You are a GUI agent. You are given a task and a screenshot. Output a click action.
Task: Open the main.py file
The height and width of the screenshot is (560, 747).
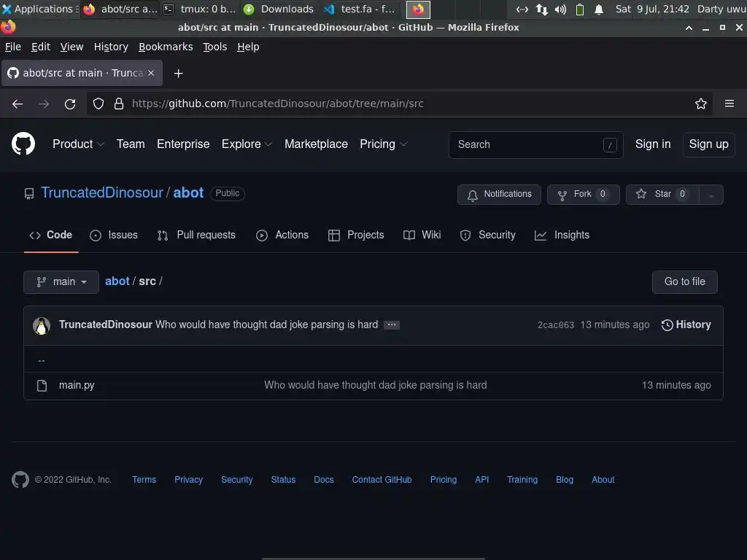click(77, 385)
